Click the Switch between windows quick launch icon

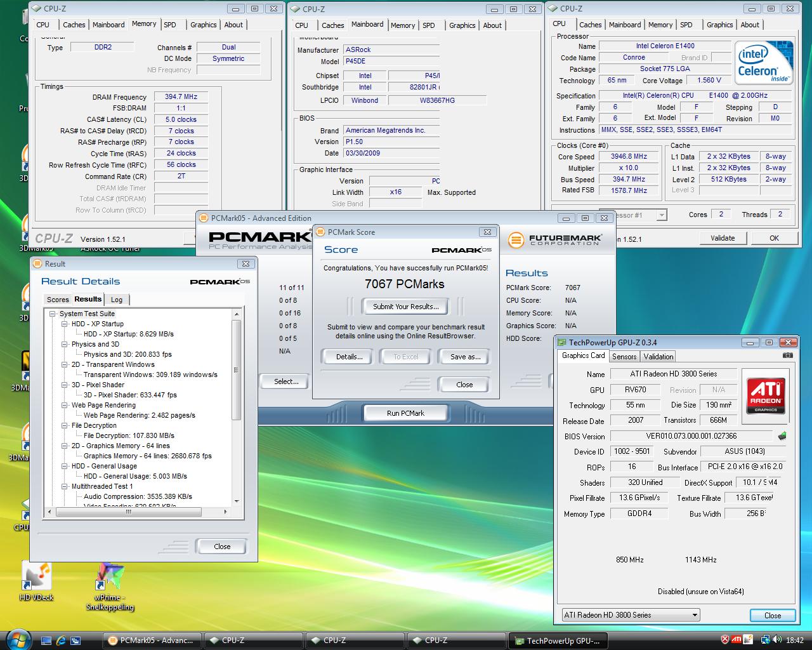click(76, 640)
